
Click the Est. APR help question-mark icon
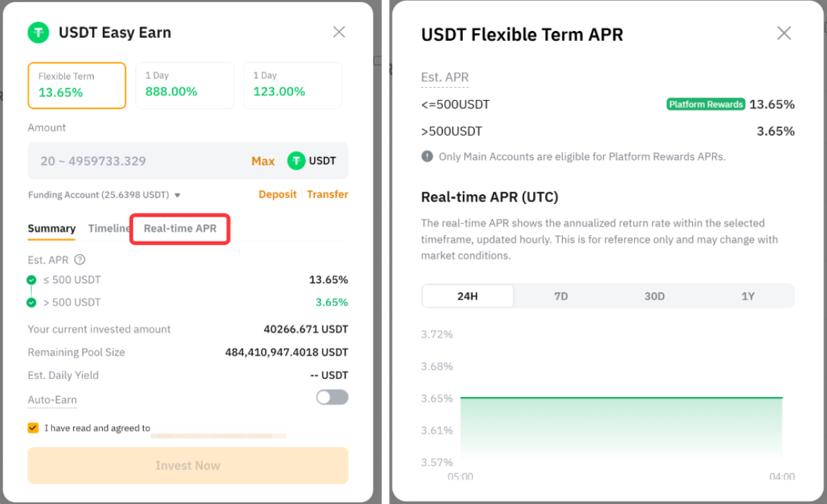tap(80, 260)
